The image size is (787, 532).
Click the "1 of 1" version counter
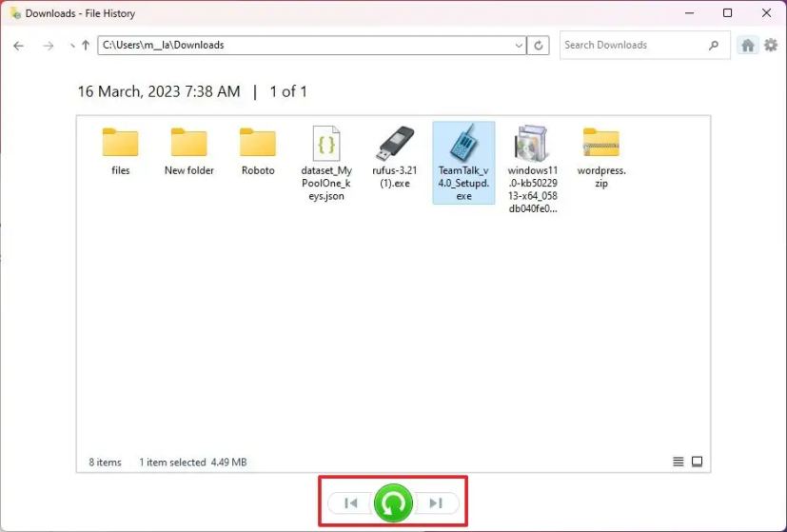288,91
